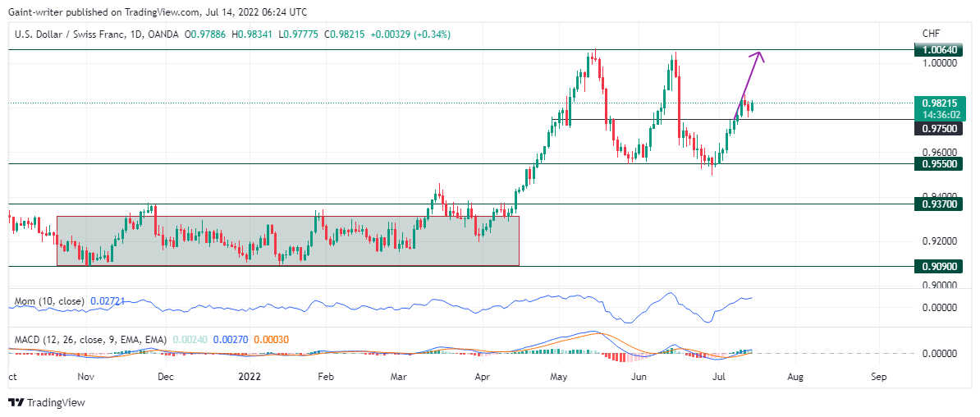This screenshot has height=417, width=980.
Task: Click Sep on the time axis
Action: pos(879,377)
